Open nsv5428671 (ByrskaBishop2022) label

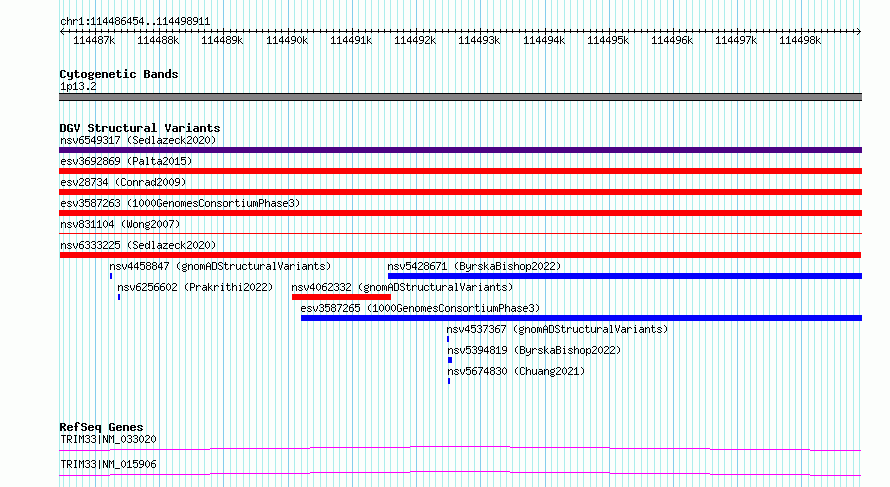(474, 266)
